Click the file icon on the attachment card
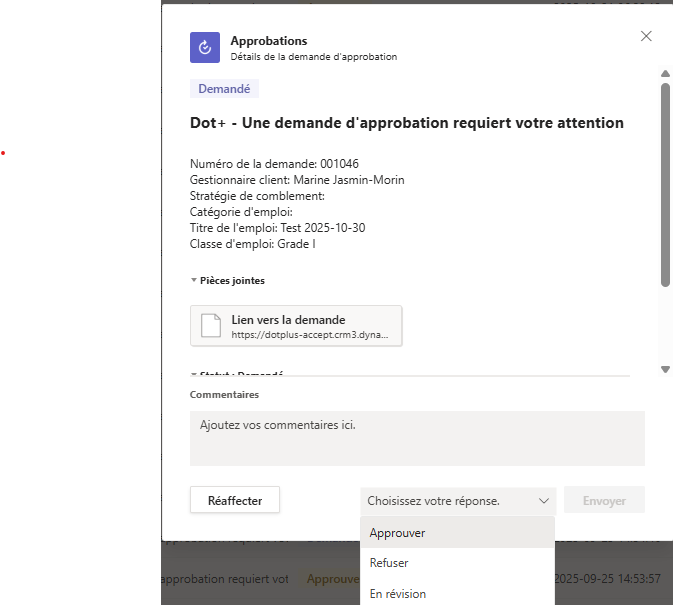 pyautogui.click(x=210, y=326)
